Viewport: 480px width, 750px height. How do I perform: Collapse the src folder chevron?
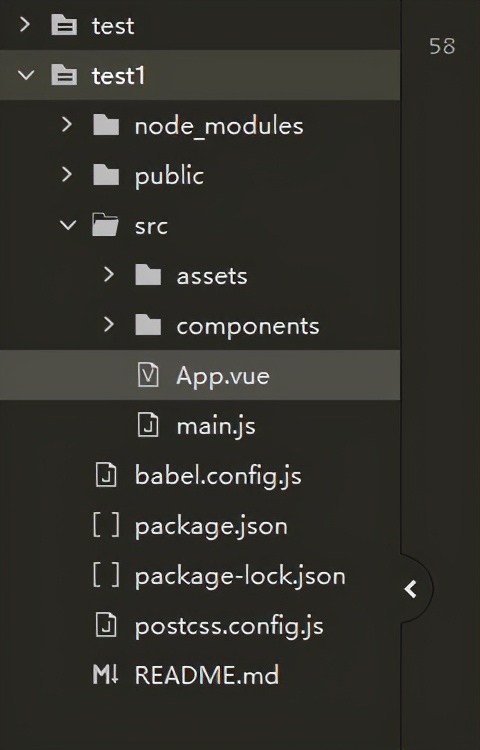[68, 225]
